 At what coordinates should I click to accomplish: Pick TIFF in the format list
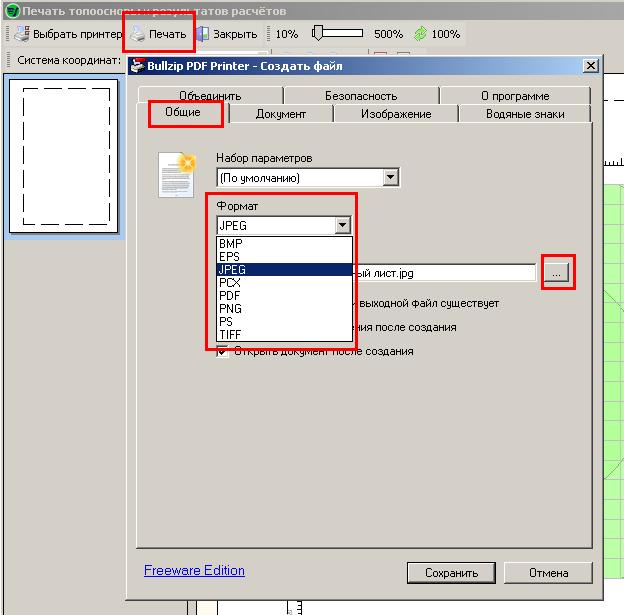[230, 335]
